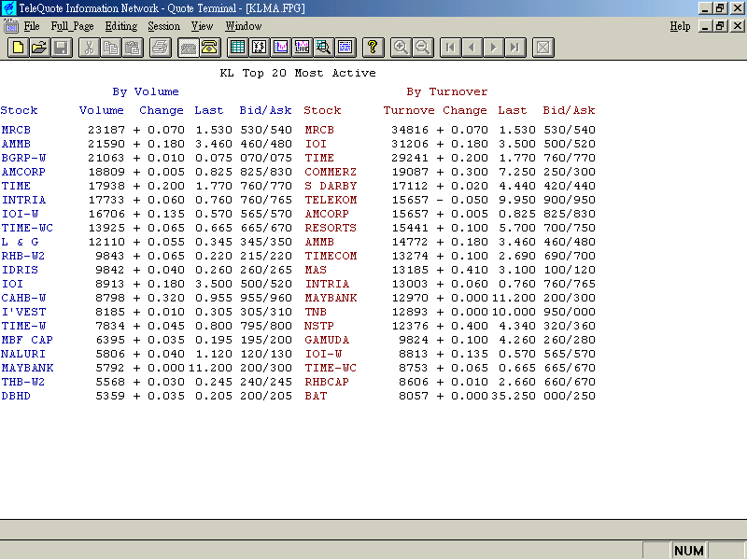Click the Save floppy disk icon
Viewport: 747px width, 560px height.
62,48
